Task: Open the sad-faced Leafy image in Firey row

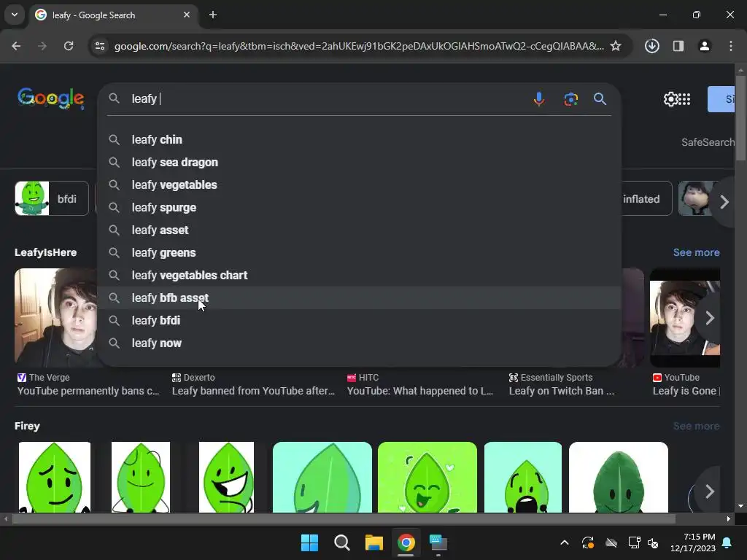Action: tap(54, 477)
